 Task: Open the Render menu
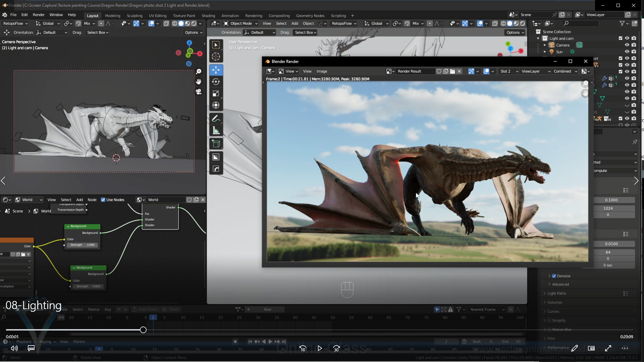pyautogui.click(x=39, y=15)
